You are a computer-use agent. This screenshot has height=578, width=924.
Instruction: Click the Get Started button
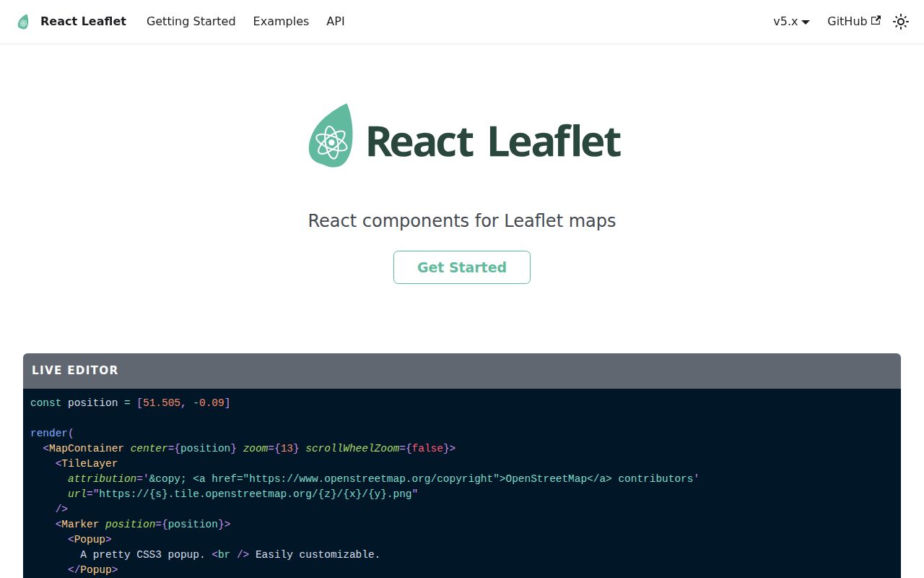pos(462,267)
